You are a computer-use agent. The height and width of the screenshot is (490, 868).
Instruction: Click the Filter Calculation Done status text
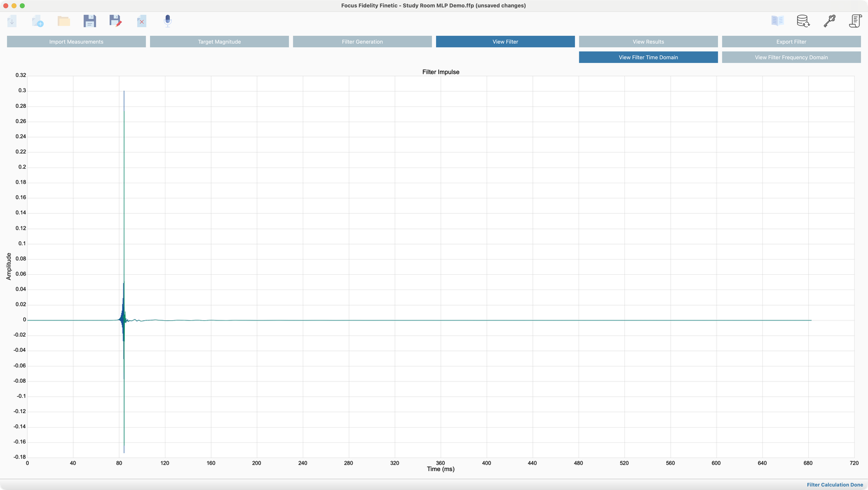[835, 485]
